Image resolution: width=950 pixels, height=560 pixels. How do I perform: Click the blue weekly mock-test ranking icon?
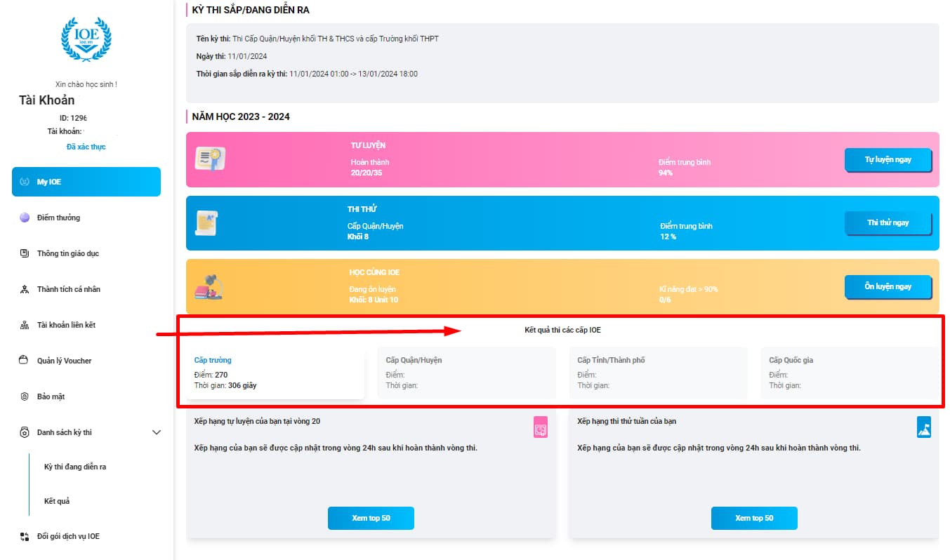click(x=924, y=427)
